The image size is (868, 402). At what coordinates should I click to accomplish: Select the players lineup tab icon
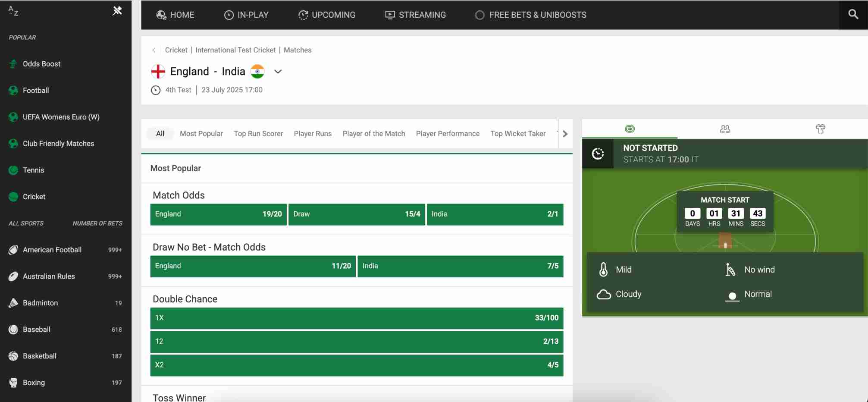coord(725,129)
